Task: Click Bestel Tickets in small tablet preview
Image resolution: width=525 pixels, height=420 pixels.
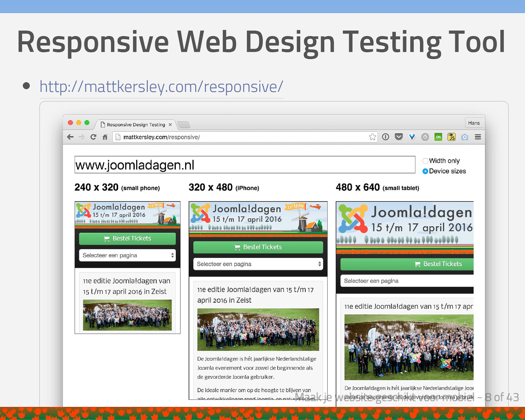Action: coord(407,264)
